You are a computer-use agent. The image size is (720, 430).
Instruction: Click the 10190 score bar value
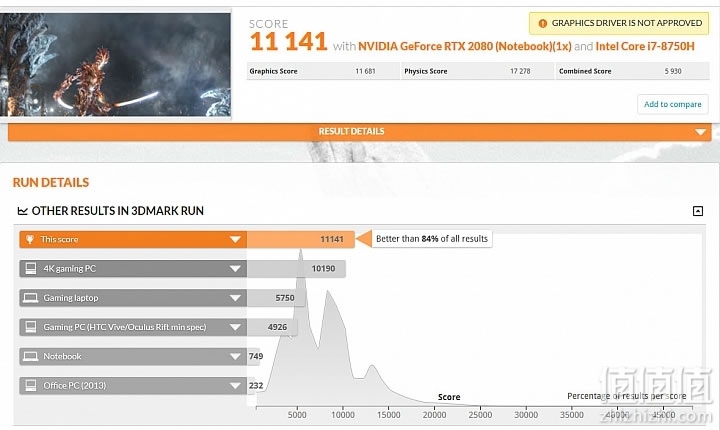click(323, 269)
